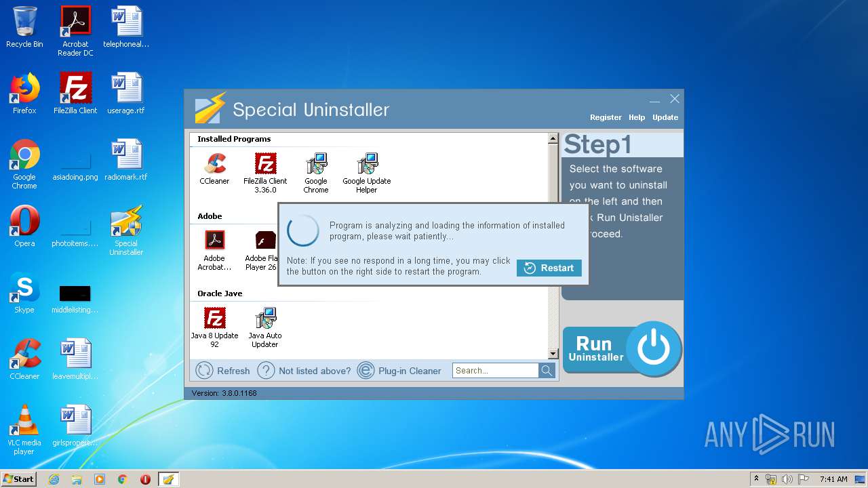
Task: Open girlspropert document on desktop
Action: pyautogui.click(x=75, y=426)
